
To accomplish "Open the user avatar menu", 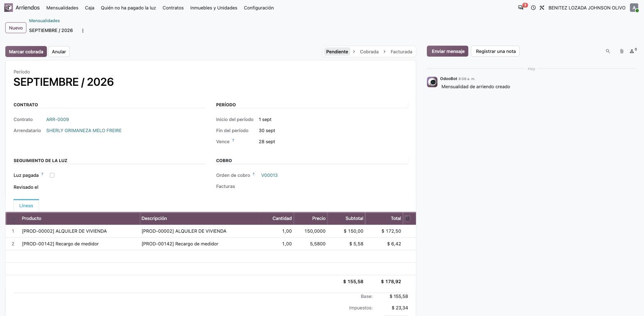I will click(x=634, y=8).
